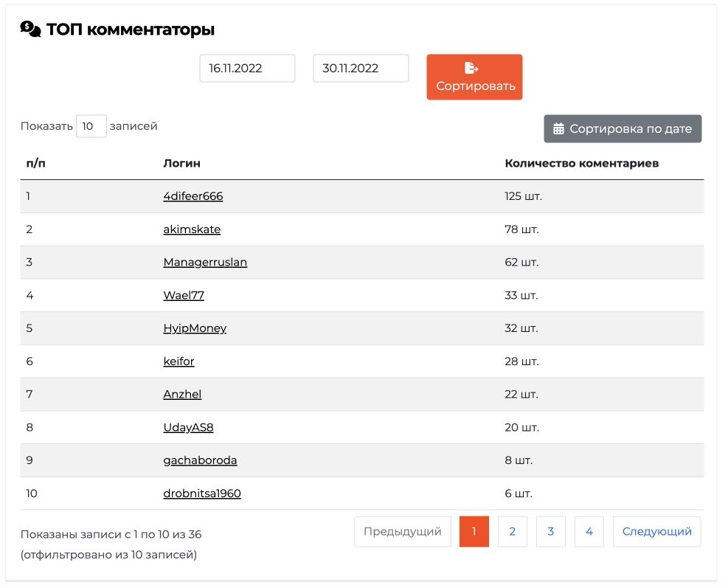Viewport: 728px width, 588px height.
Task: Click the Следующий pagination button
Action: click(657, 531)
